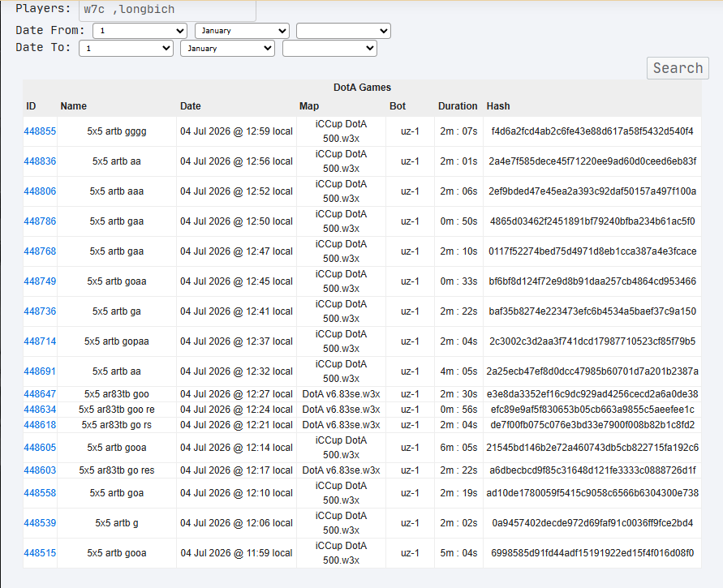The image size is (723, 588).
Task: Select game name '5x5 artb gopaa'
Action: 117,341
